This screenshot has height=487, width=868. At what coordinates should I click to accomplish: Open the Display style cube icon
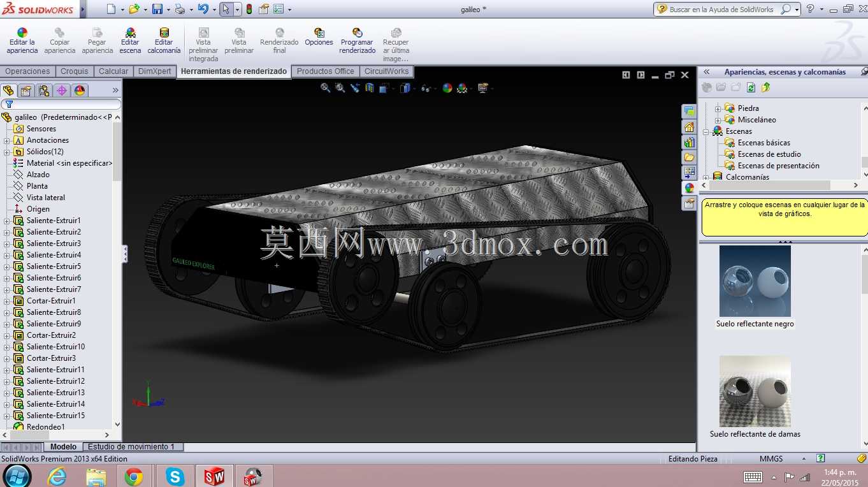click(405, 88)
